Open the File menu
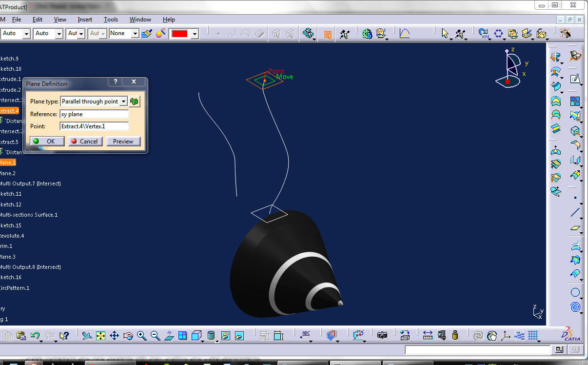588x365 pixels. [x=17, y=20]
